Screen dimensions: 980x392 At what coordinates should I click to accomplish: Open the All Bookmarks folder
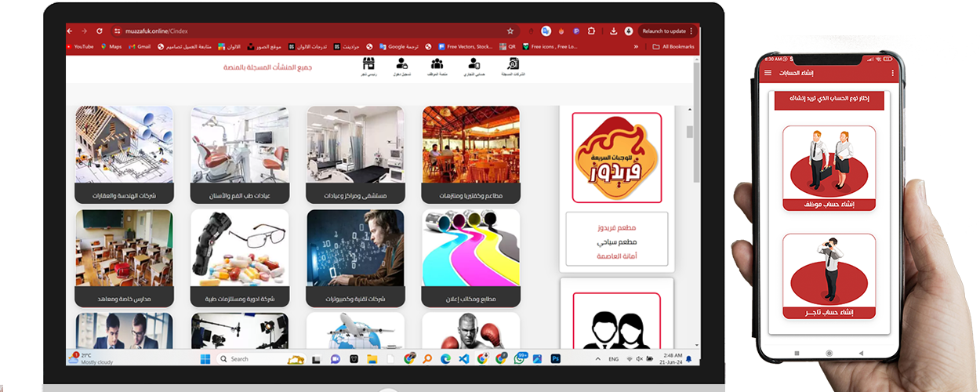(673, 46)
